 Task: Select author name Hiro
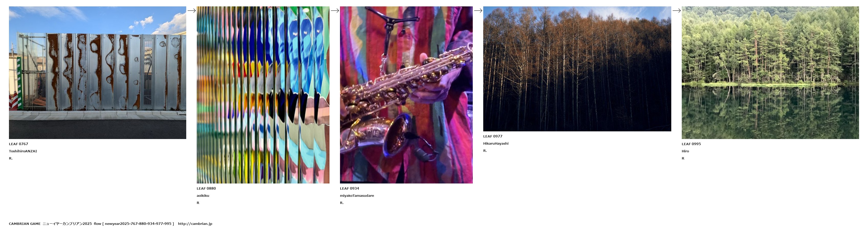click(x=685, y=151)
